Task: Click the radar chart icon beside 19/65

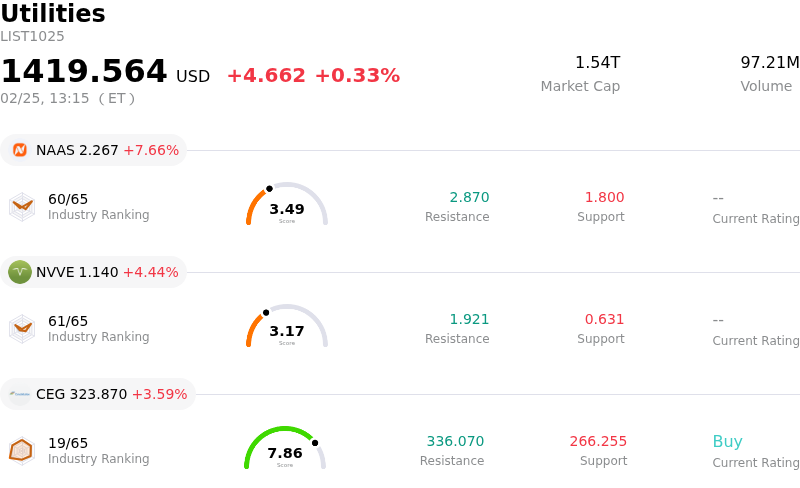Action: pyautogui.click(x=21, y=451)
